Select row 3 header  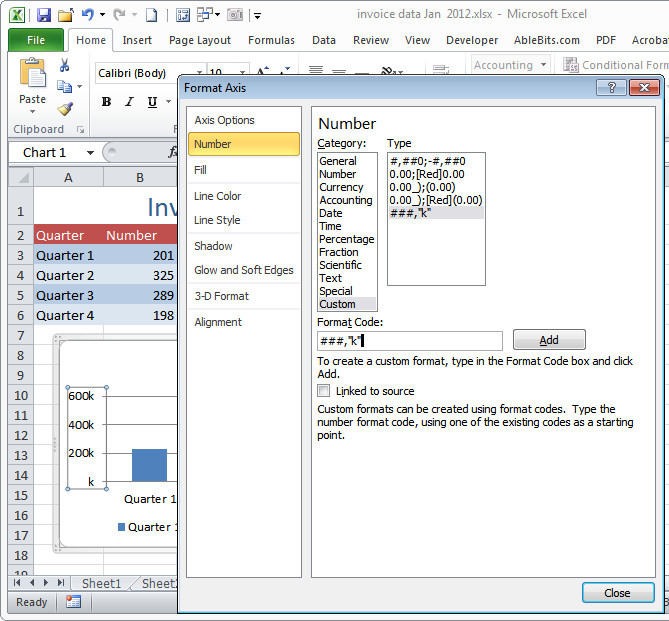(x=20, y=255)
